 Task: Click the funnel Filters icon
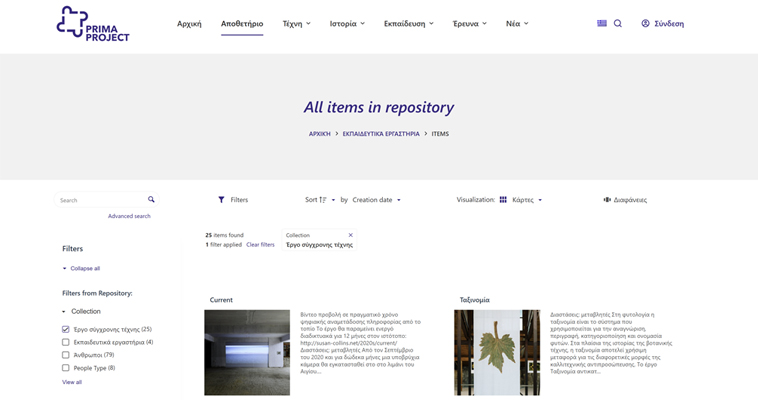click(x=221, y=200)
